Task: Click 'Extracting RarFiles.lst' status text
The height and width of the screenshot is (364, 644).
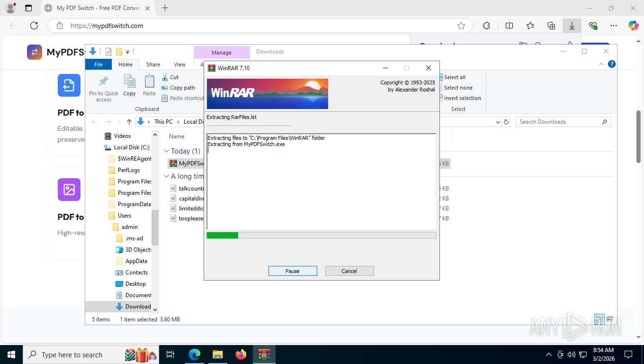Action: [x=232, y=117]
